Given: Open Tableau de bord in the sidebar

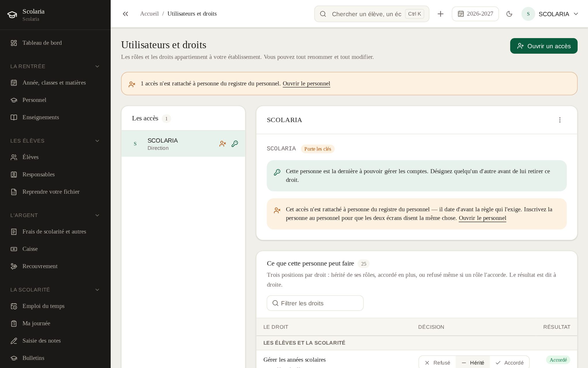Looking at the screenshot, I should point(55,43).
